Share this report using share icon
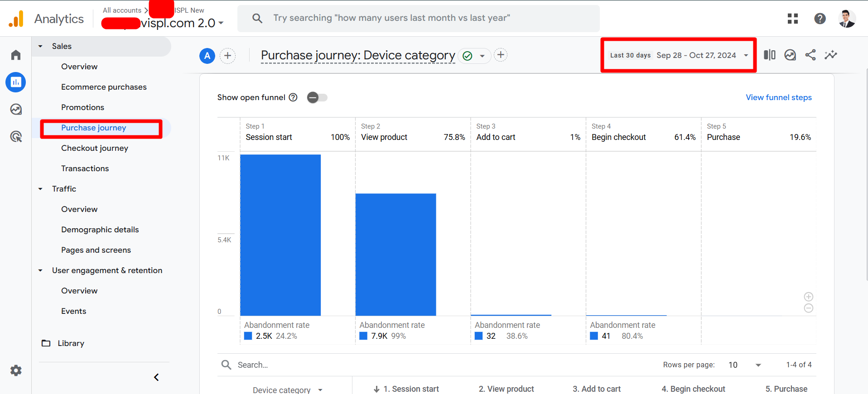This screenshot has height=394, width=868. (810, 55)
